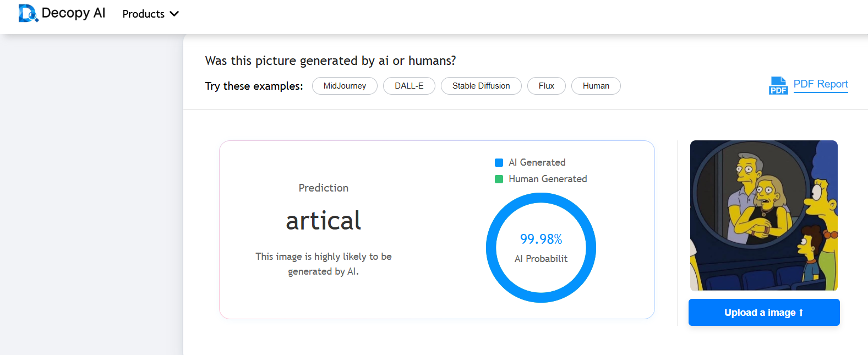Screen dimensions: 868x355
Task: Click the artical prediction result text
Action: 324,221
